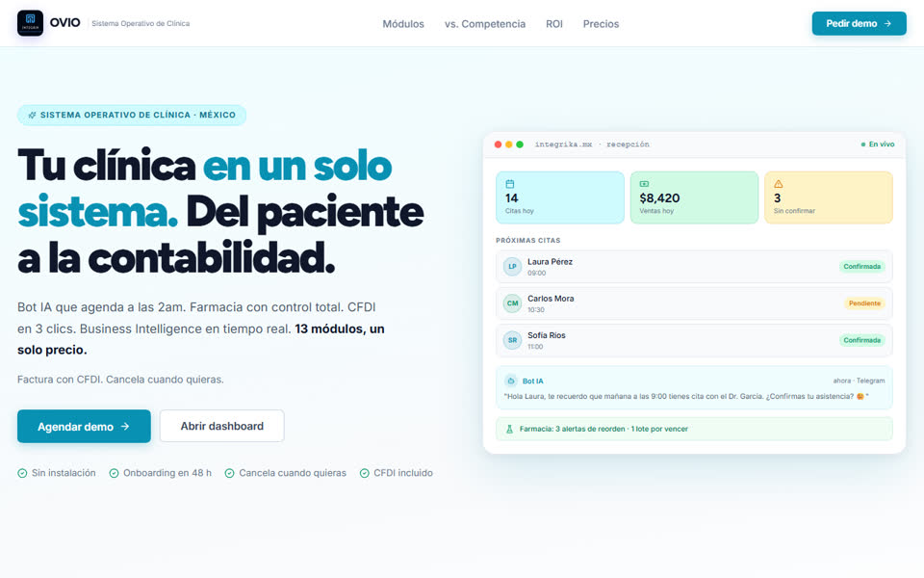Select the Carlos Mora name text
Screen dimensions: 924x578
[x=551, y=299]
